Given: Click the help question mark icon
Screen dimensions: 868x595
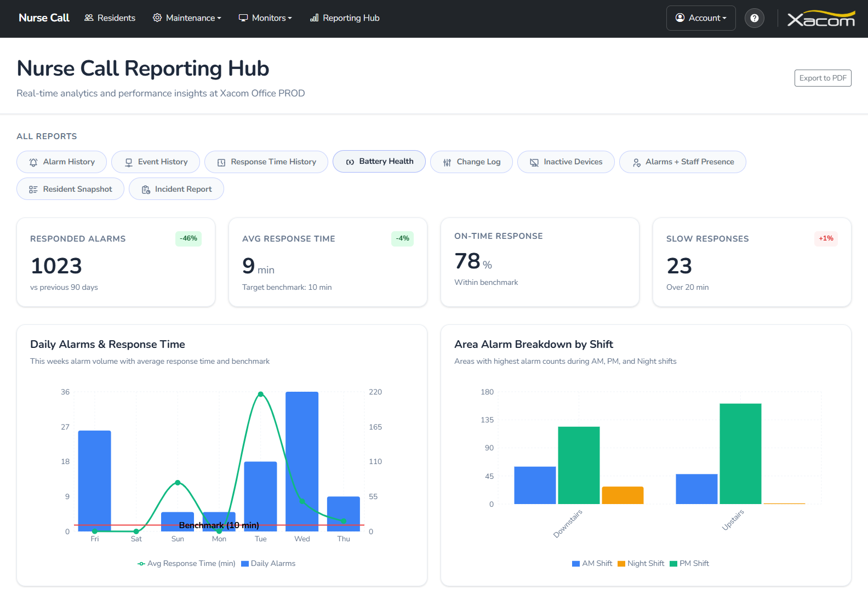Looking at the screenshot, I should point(755,18).
